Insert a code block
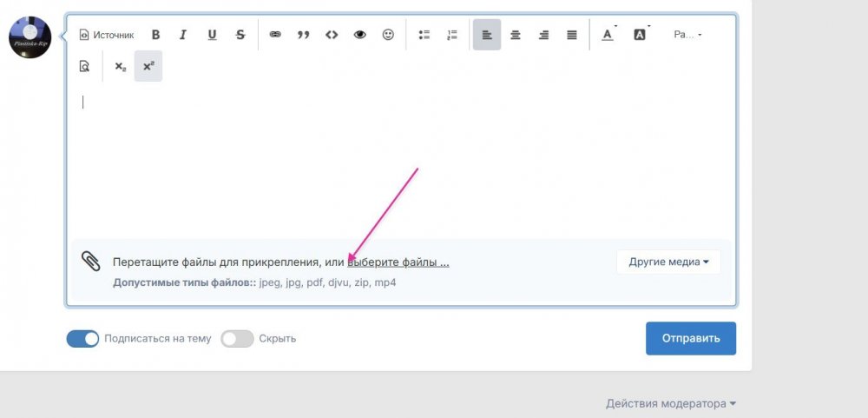The height and width of the screenshot is (418, 868). [x=331, y=35]
